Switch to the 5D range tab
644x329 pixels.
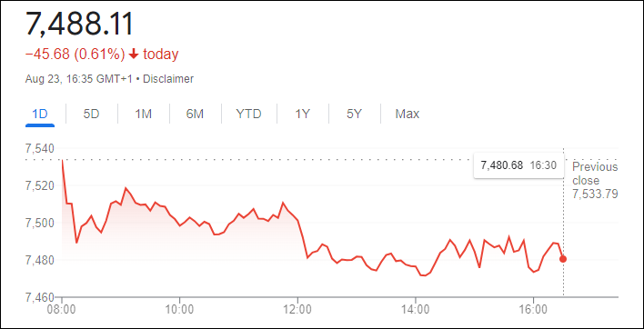pyautogui.click(x=92, y=114)
